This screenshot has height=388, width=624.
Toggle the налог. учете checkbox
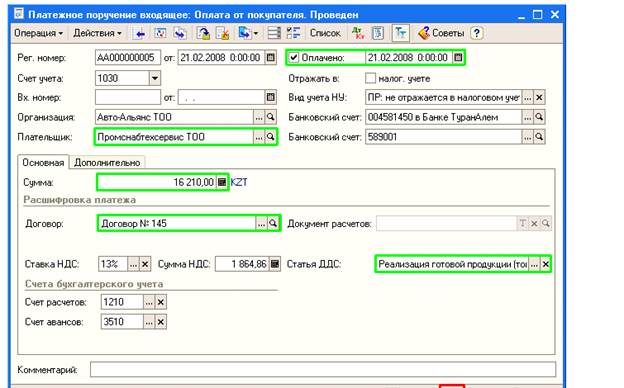[x=370, y=78]
